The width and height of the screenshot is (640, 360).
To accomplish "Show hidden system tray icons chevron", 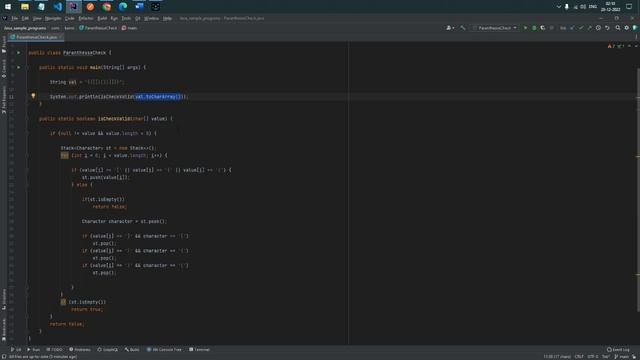I will click(559, 7).
